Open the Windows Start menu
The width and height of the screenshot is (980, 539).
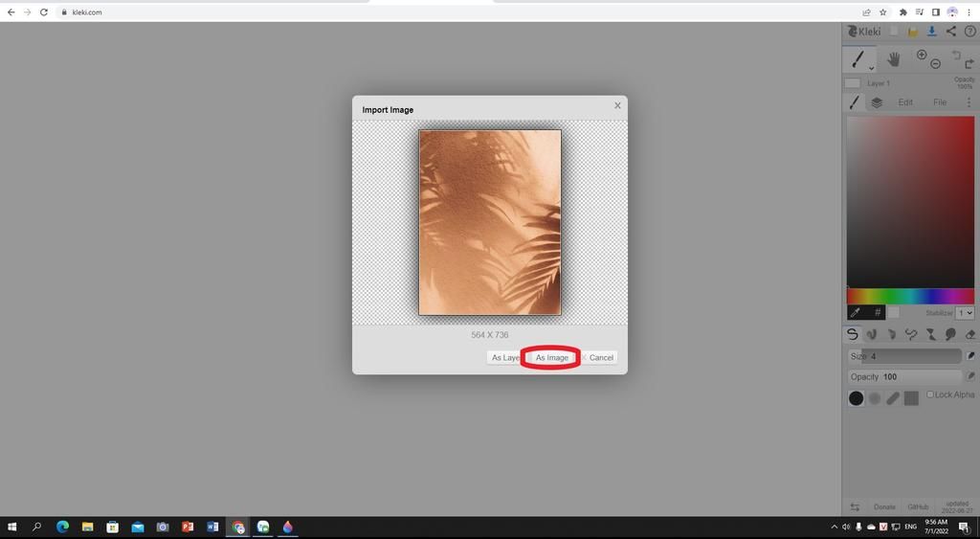click(x=11, y=528)
